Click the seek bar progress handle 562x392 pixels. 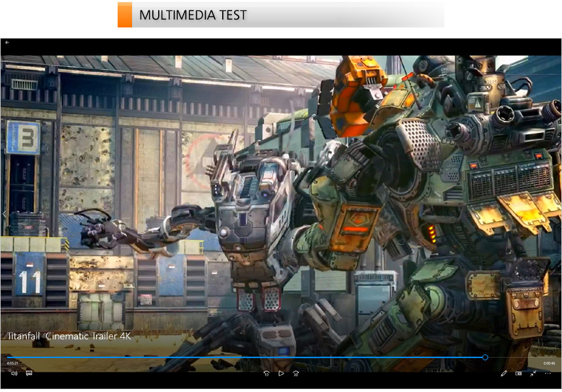485,357
